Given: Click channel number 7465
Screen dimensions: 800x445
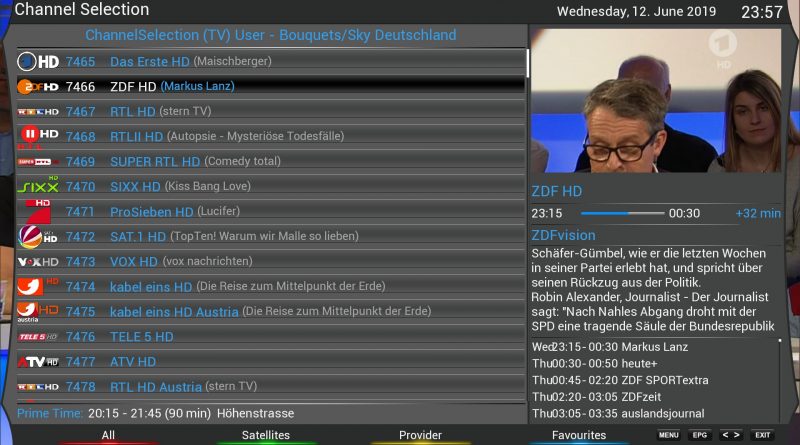Looking at the screenshot, I should click(x=80, y=62).
